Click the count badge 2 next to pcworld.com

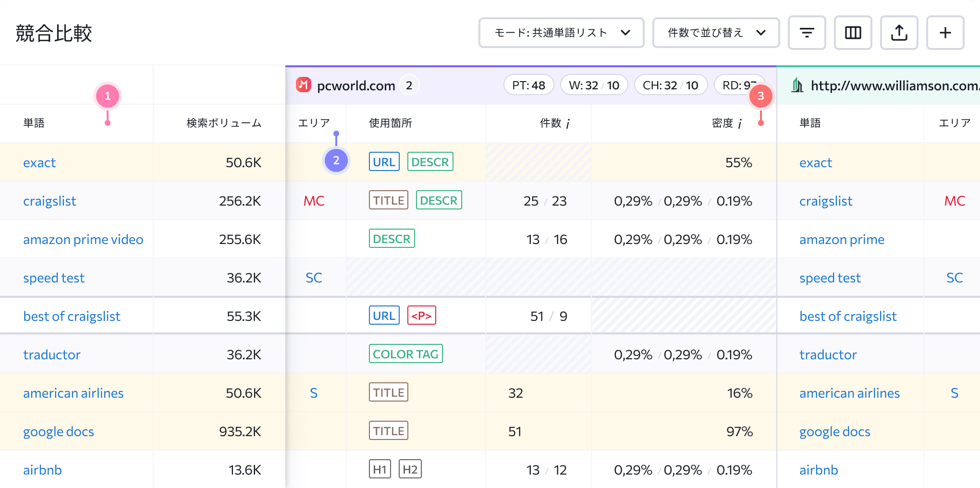coord(409,85)
